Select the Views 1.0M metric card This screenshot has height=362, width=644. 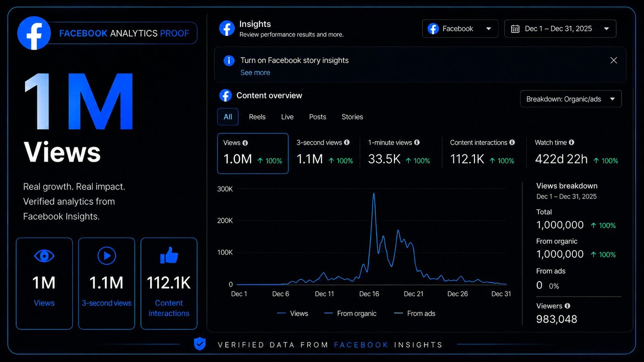pyautogui.click(x=253, y=153)
